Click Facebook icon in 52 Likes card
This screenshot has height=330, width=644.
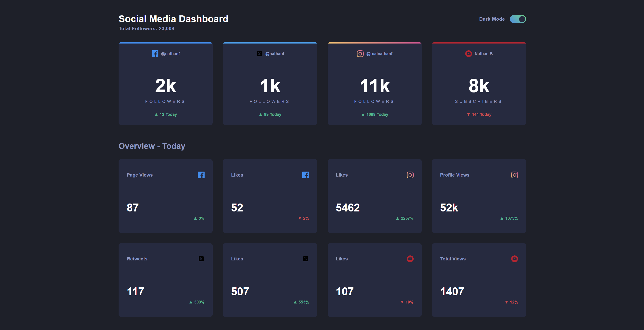point(305,175)
